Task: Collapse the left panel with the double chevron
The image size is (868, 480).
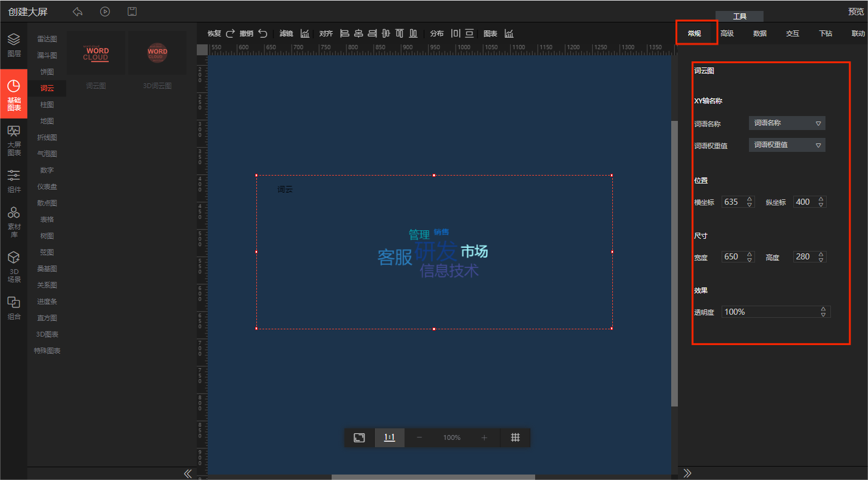Action: (188, 473)
